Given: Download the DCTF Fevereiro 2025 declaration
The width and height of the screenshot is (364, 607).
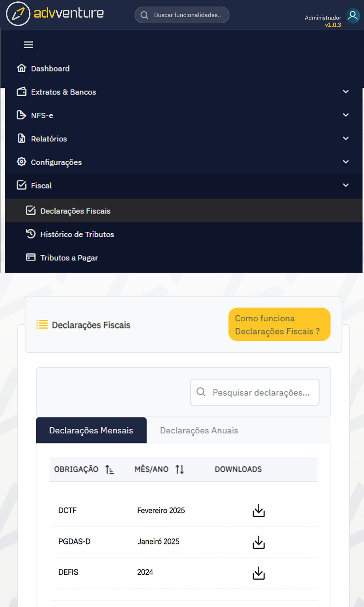Looking at the screenshot, I should 259,511.
